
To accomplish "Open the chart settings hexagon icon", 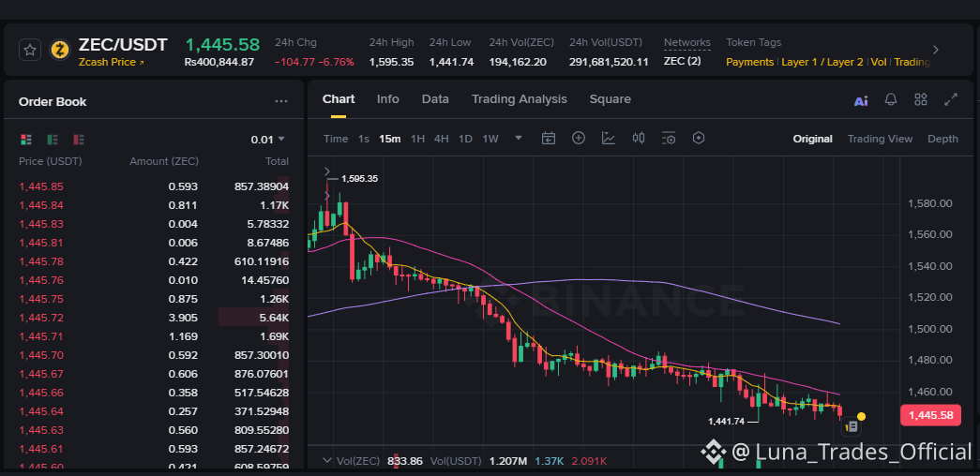I will (x=699, y=138).
